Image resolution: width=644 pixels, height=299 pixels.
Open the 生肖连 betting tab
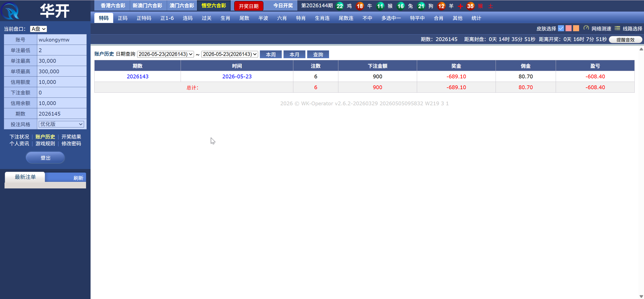coord(322,18)
